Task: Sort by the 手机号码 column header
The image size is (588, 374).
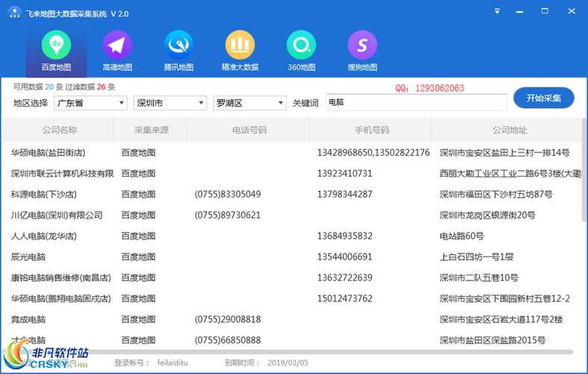Action: click(371, 130)
